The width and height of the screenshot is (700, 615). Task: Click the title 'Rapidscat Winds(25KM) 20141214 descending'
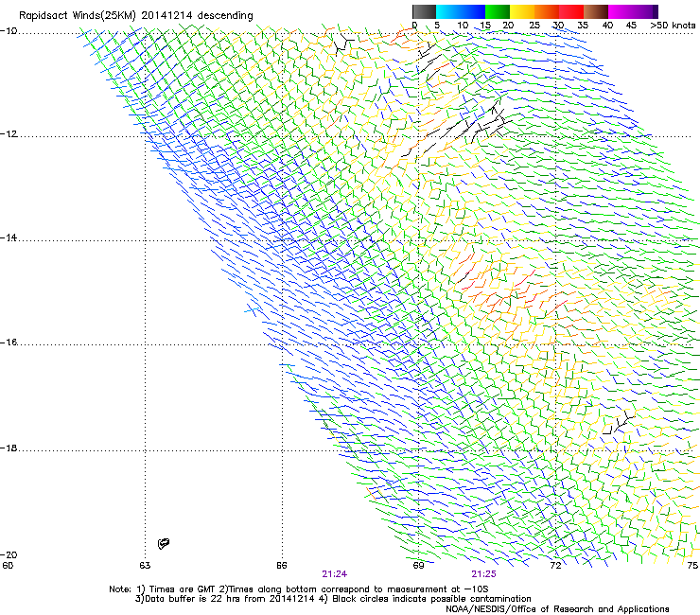[x=135, y=16]
